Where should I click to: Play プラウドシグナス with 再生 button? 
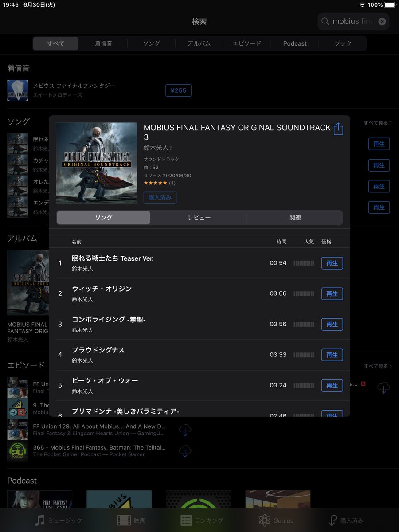coord(332,355)
